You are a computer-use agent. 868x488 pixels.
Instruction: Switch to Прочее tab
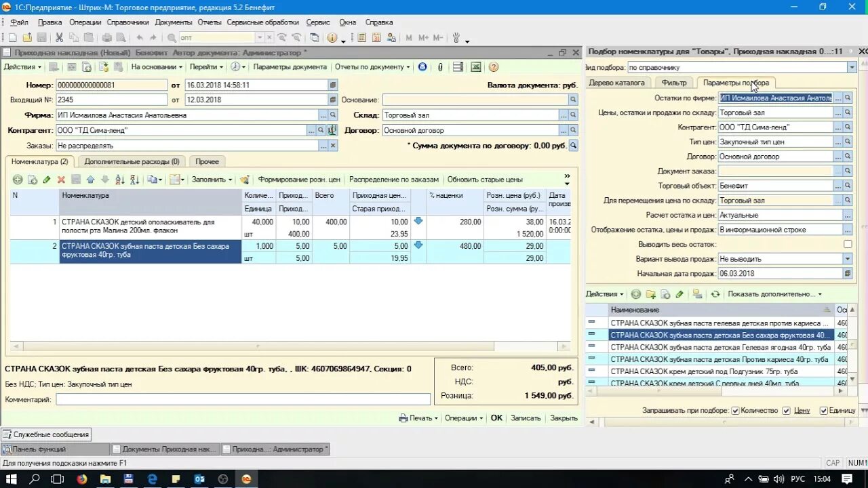coord(207,161)
